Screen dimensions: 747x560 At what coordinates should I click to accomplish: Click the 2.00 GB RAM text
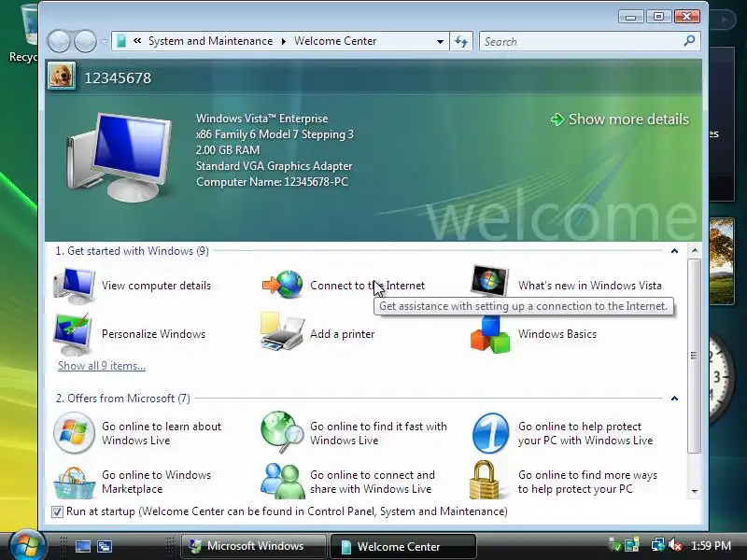click(x=228, y=150)
